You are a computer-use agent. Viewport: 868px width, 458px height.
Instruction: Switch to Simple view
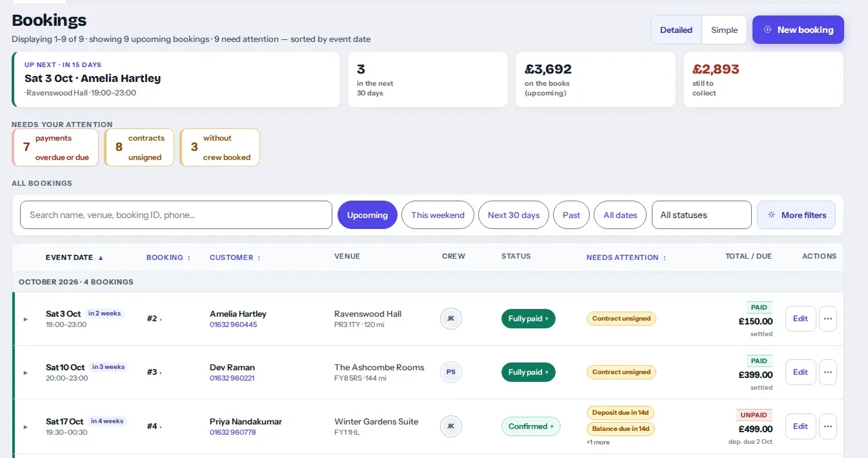(x=724, y=30)
